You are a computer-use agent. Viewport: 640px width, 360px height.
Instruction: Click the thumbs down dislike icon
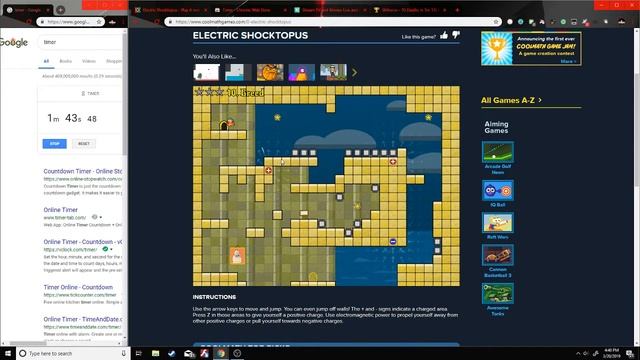tap(456, 36)
